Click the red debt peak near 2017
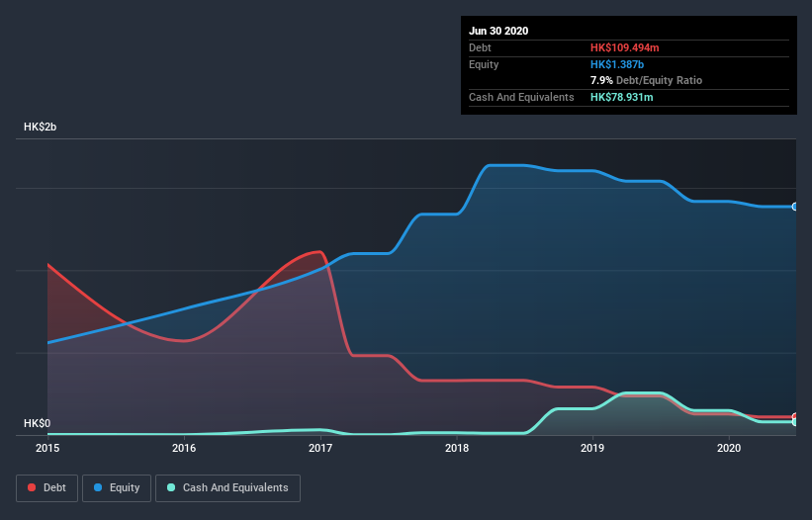Image resolution: width=812 pixels, height=520 pixels. click(319, 252)
